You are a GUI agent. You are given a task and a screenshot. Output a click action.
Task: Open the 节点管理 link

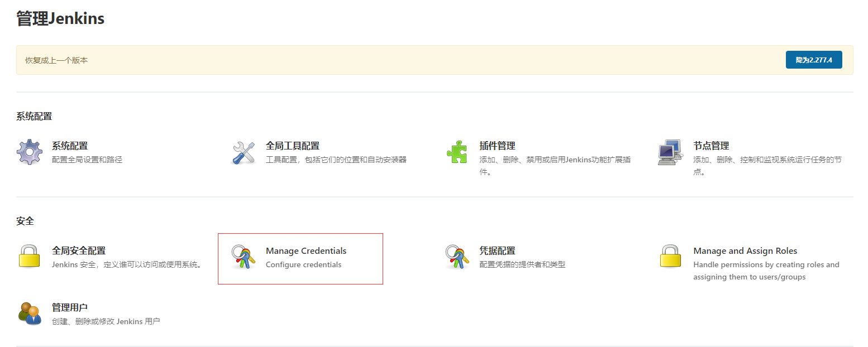711,146
